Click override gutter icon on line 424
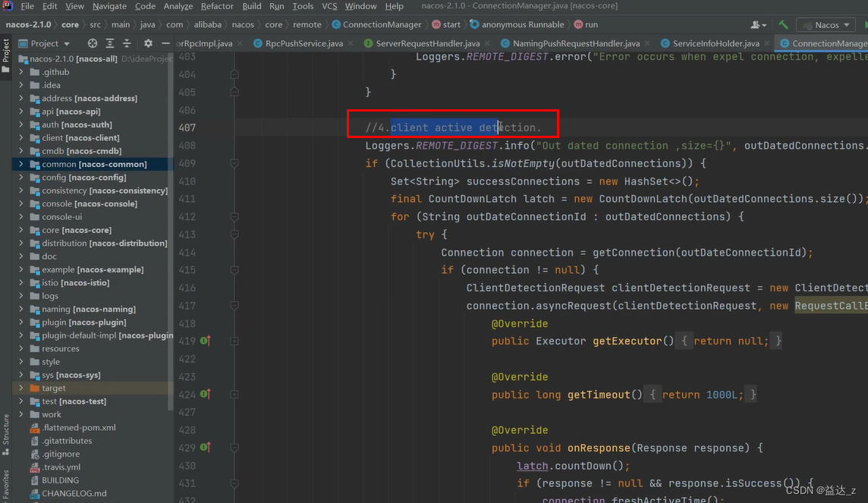Viewport: 868px width, 503px height. pos(206,394)
